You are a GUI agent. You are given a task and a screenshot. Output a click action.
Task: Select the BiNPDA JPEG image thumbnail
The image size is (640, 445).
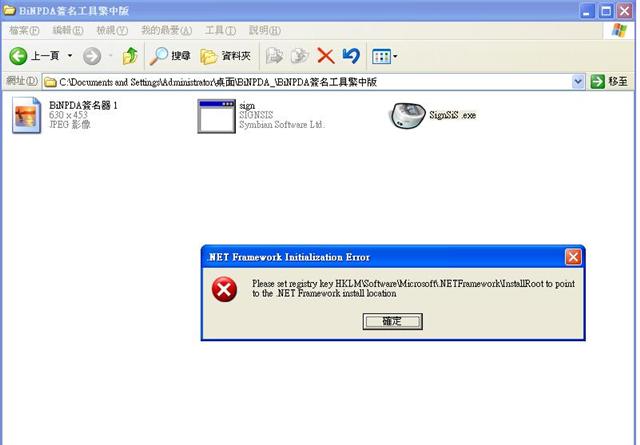[27, 115]
